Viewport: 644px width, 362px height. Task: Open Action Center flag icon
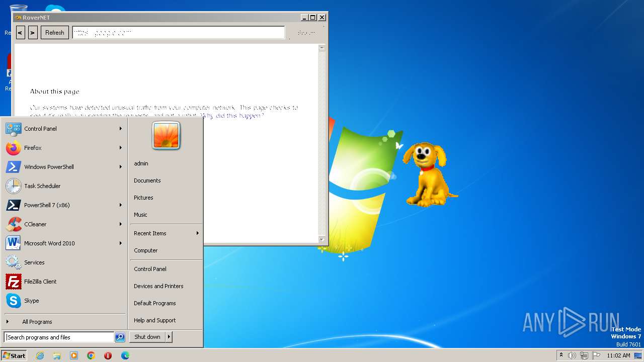point(596,355)
